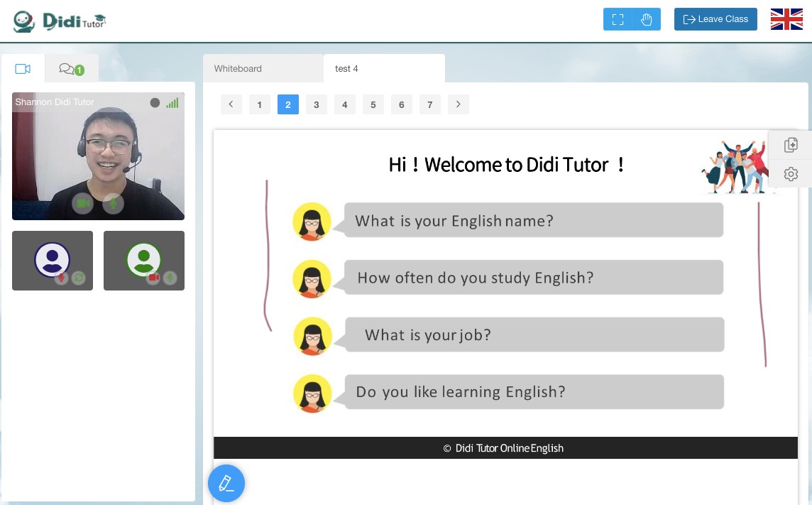
Task: Select the test 4 tab
Action: (x=384, y=68)
